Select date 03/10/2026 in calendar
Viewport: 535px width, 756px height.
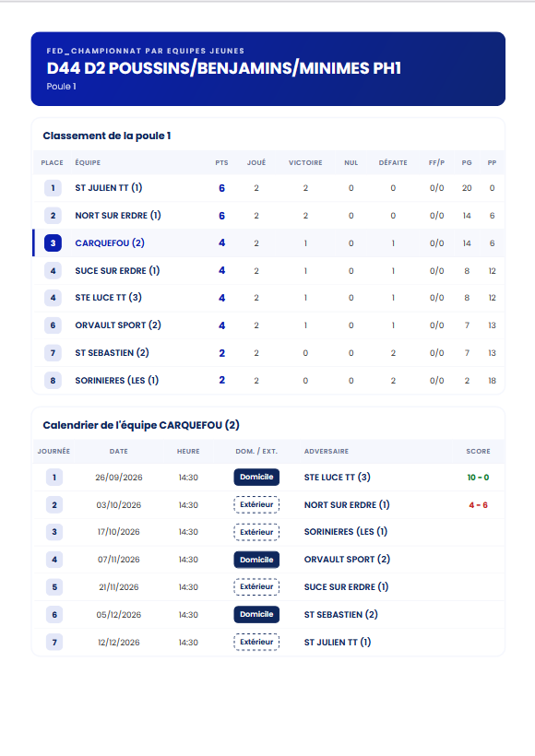[x=119, y=505]
